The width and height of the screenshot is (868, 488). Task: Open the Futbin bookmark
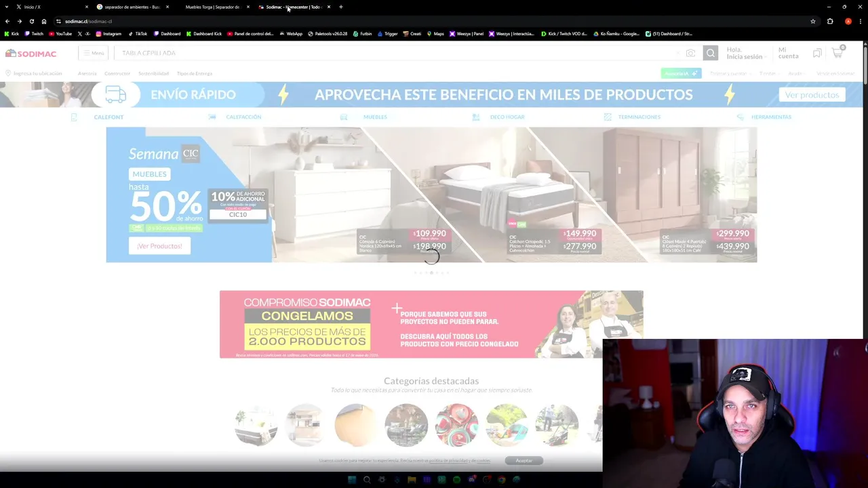click(x=362, y=33)
